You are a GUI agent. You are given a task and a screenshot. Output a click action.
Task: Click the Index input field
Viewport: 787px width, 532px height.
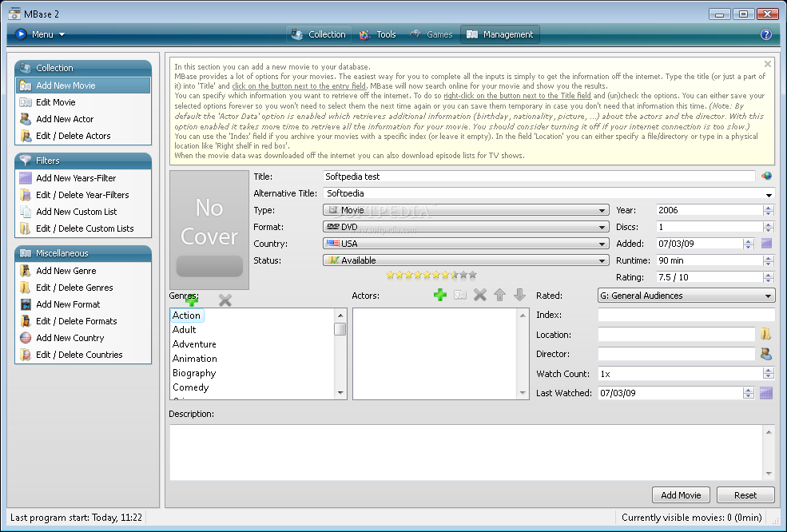pyautogui.click(x=686, y=315)
